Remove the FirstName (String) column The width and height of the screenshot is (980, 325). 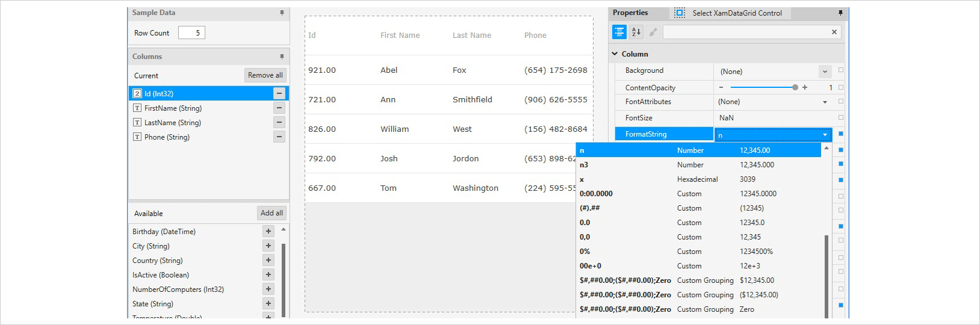[x=279, y=108]
